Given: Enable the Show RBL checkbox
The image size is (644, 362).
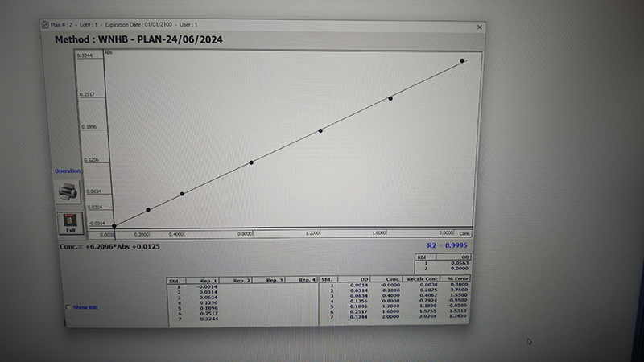Looking at the screenshot, I should pyautogui.click(x=68, y=307).
